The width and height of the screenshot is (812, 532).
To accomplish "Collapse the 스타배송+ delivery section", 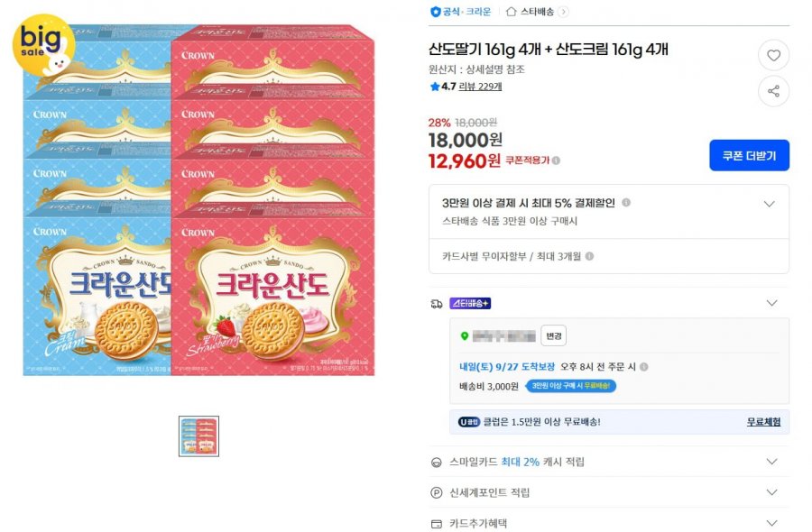I will (x=771, y=303).
